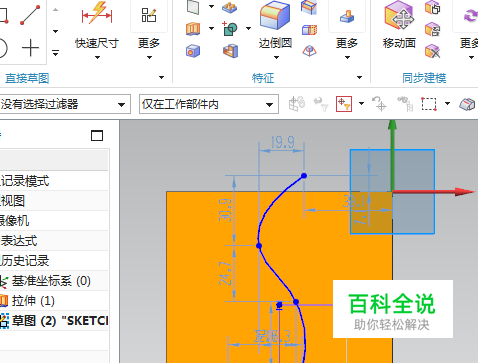The image size is (478, 363).
Task: Toggle the red-bordered selection filter icon
Action: (x=344, y=104)
